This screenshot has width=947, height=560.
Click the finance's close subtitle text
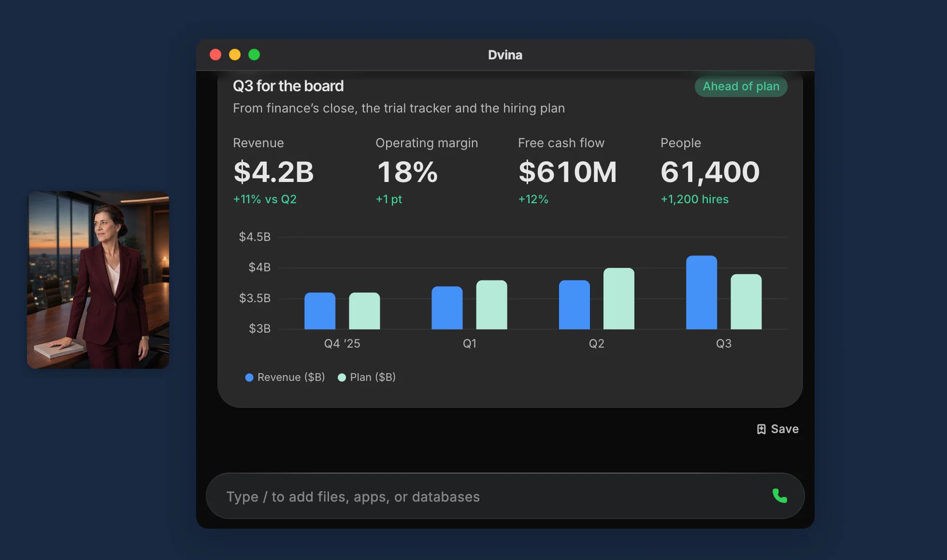tap(399, 108)
